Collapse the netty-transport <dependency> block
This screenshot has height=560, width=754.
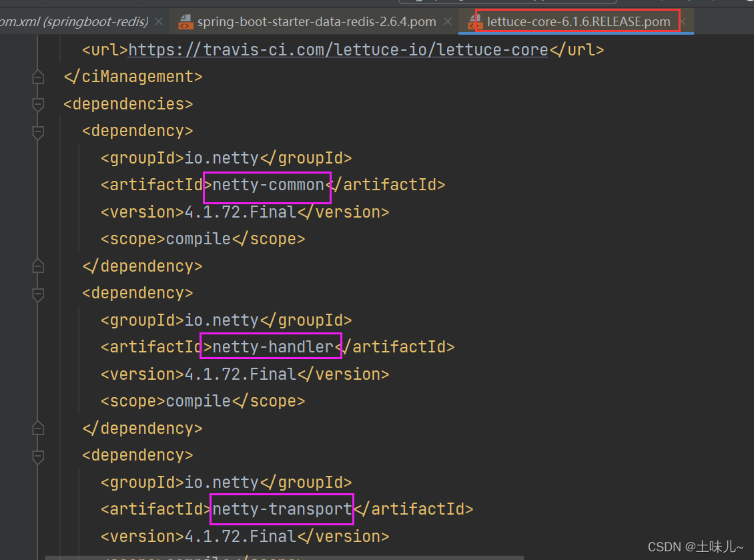[x=38, y=456]
